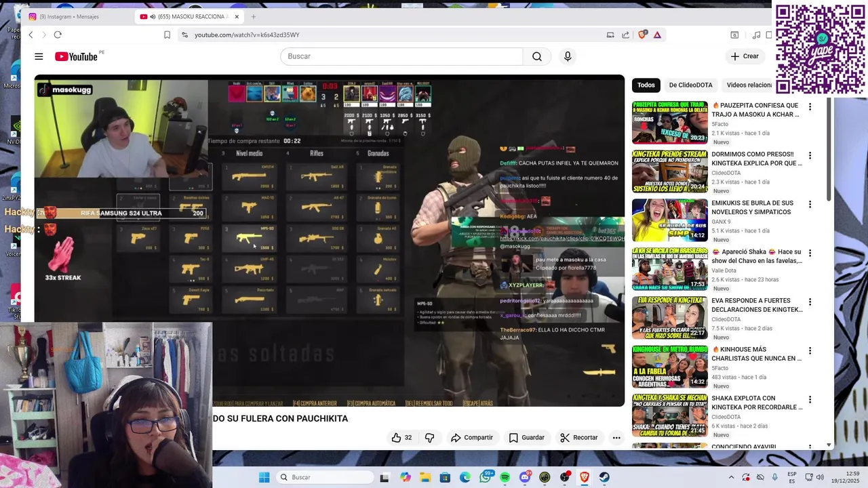Screen dimensions: 868x488
Task: Open options menu for PAUZEPITA CONFIESA video
Action: pyautogui.click(x=810, y=106)
